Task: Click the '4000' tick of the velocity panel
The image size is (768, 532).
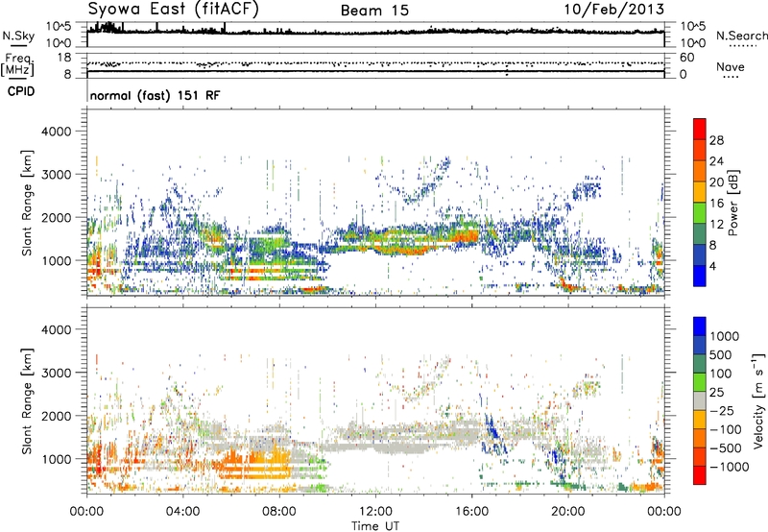Action: (x=56, y=329)
